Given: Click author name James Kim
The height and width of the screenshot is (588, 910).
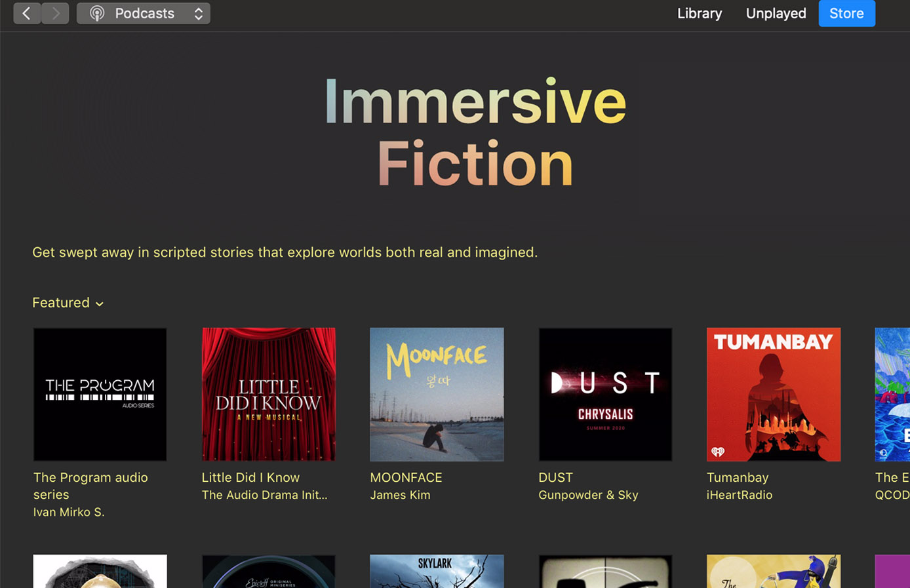Looking at the screenshot, I should click(x=400, y=495).
